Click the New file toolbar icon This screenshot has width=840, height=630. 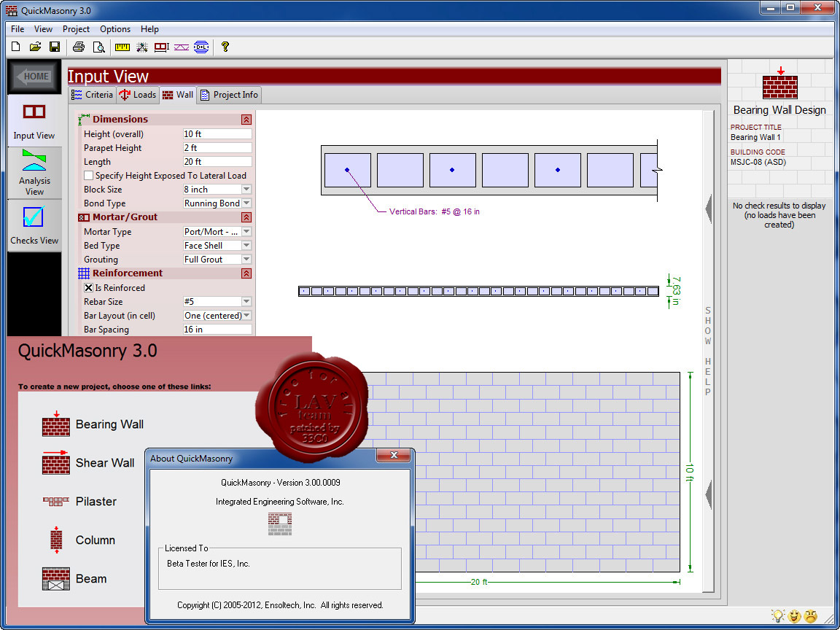click(x=15, y=47)
